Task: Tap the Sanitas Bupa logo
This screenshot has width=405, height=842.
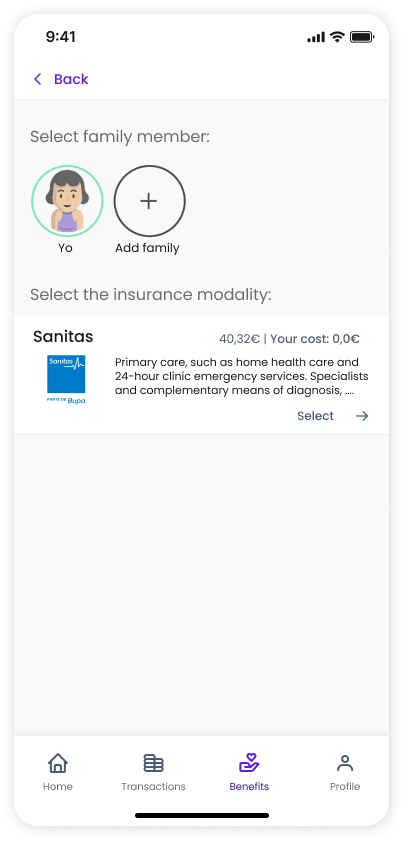Action: [66, 379]
